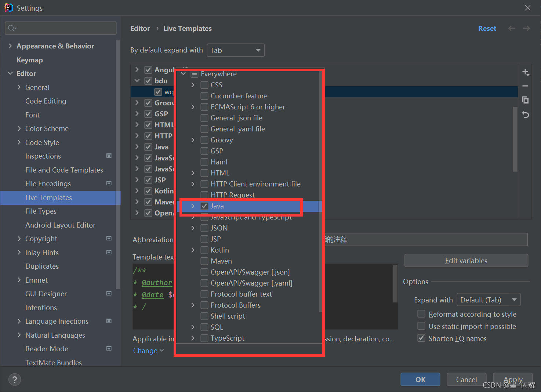This screenshot has width=541, height=392.
Task: Click the search icon in the settings search field
Action: (x=12, y=28)
